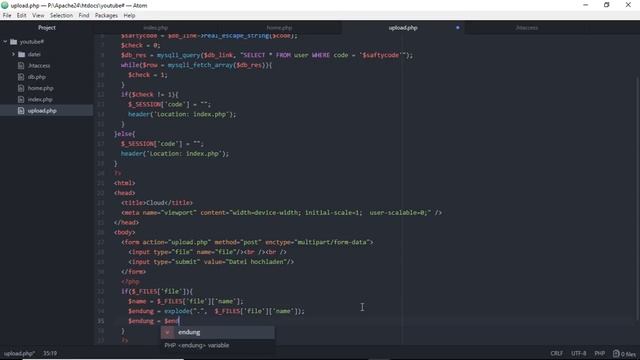Screen dimensions: 640x360
Task: Click the Atom icon in title bar
Action: [5, 5]
